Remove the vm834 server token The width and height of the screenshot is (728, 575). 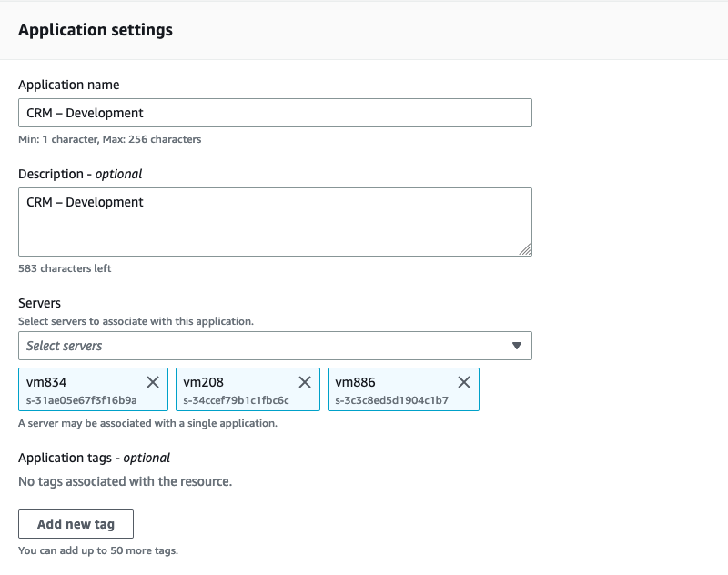[x=152, y=382]
